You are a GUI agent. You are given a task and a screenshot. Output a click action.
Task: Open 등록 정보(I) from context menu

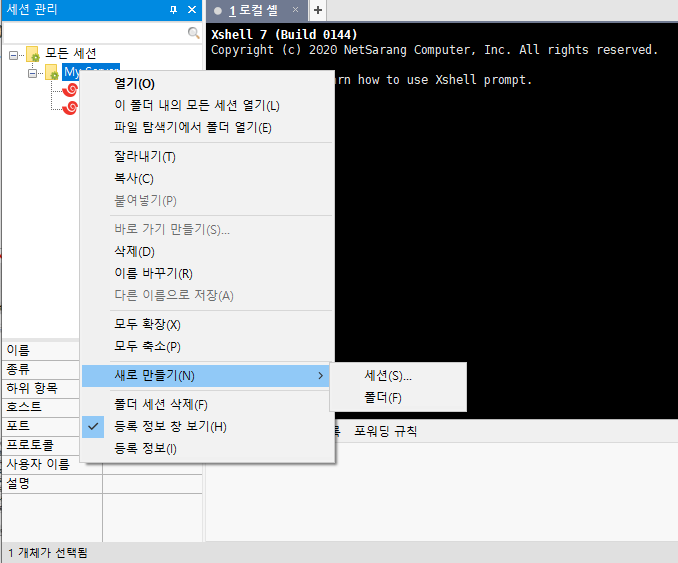[208, 449]
